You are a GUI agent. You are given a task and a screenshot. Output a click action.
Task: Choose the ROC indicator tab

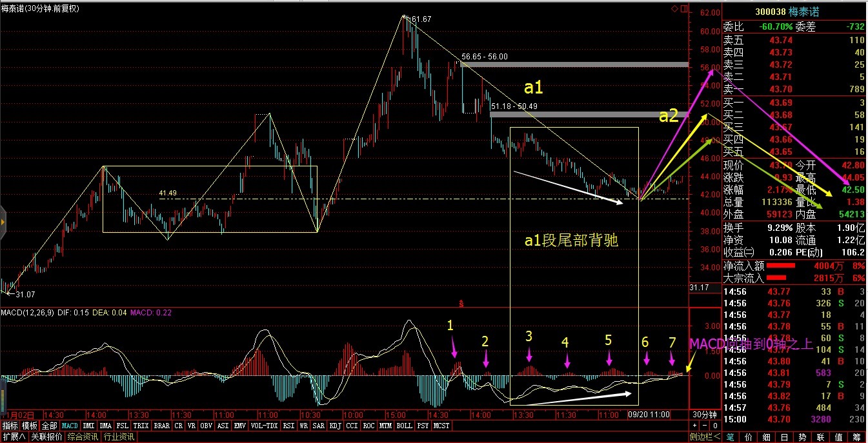click(x=369, y=426)
